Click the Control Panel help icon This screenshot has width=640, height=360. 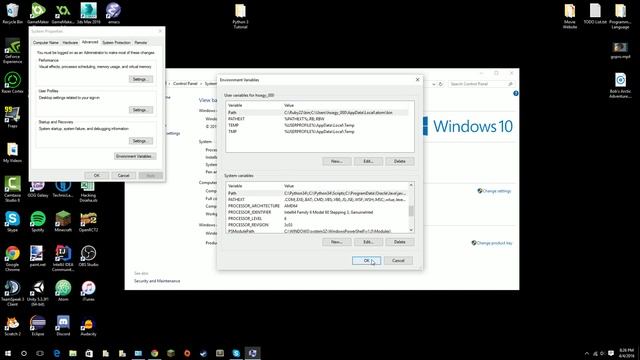[x=516, y=93]
